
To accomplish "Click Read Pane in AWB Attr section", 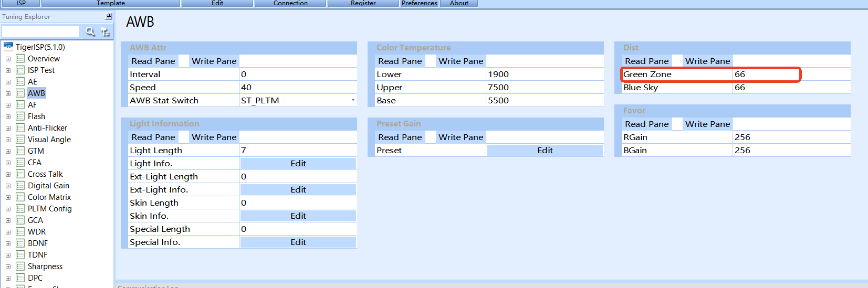I will [x=153, y=61].
